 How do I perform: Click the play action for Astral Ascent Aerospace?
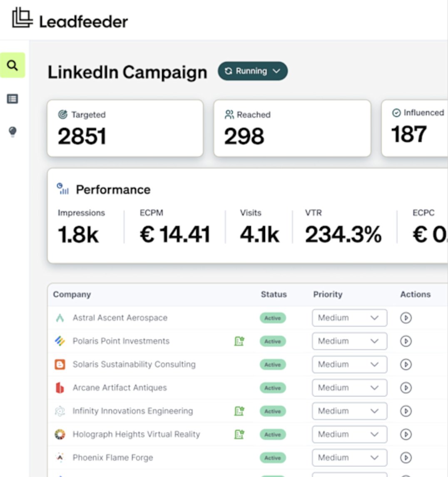click(x=406, y=318)
